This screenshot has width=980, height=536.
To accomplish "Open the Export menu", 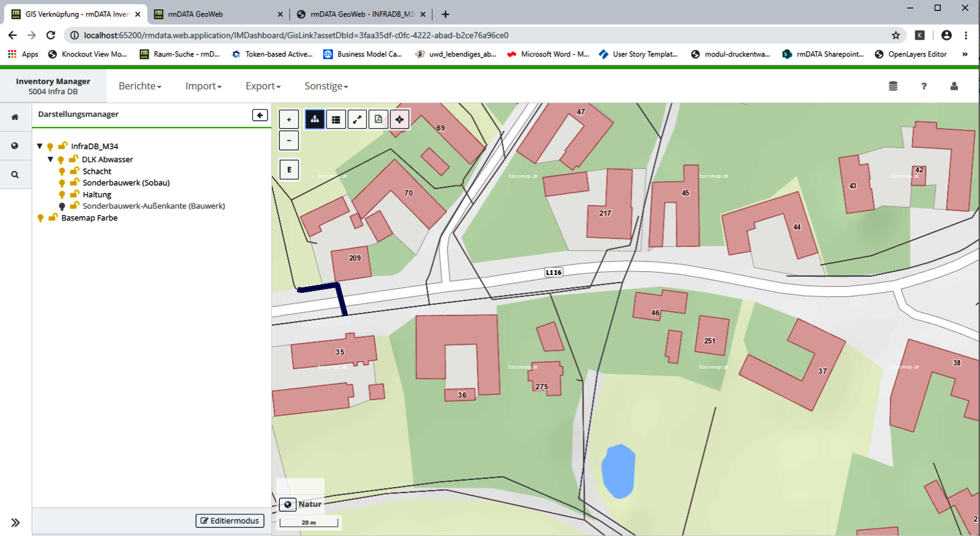I will [x=263, y=86].
